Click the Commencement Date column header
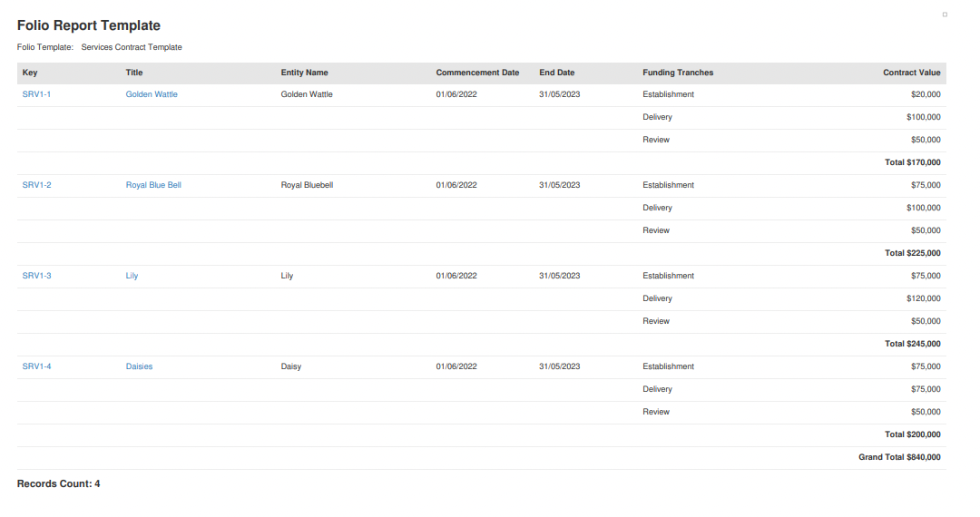The height and width of the screenshot is (517, 980). [477, 73]
